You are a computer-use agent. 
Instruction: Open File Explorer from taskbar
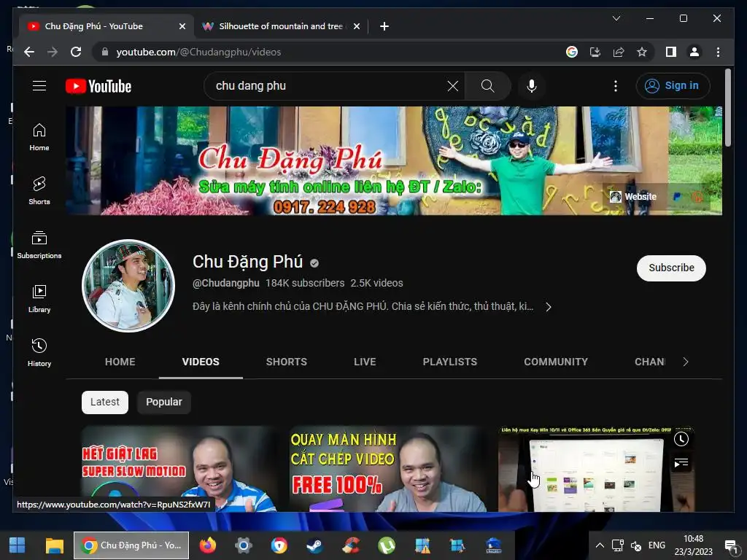[54, 545]
